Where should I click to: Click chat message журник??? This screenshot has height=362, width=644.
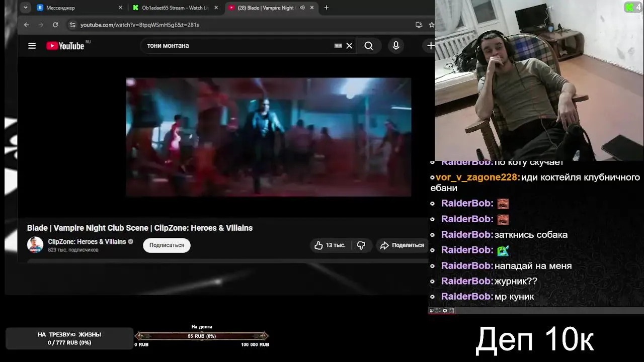point(516,282)
